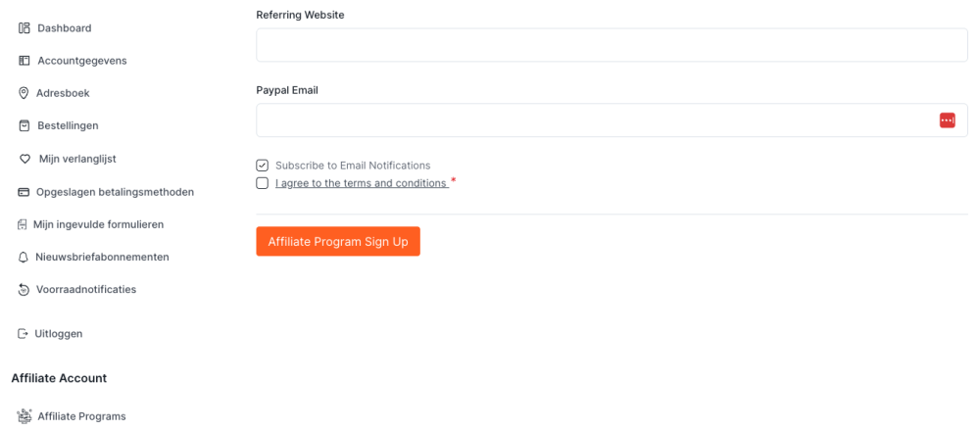
Task: Open Mijn ingevulde formulieren menu item
Action: point(98,224)
